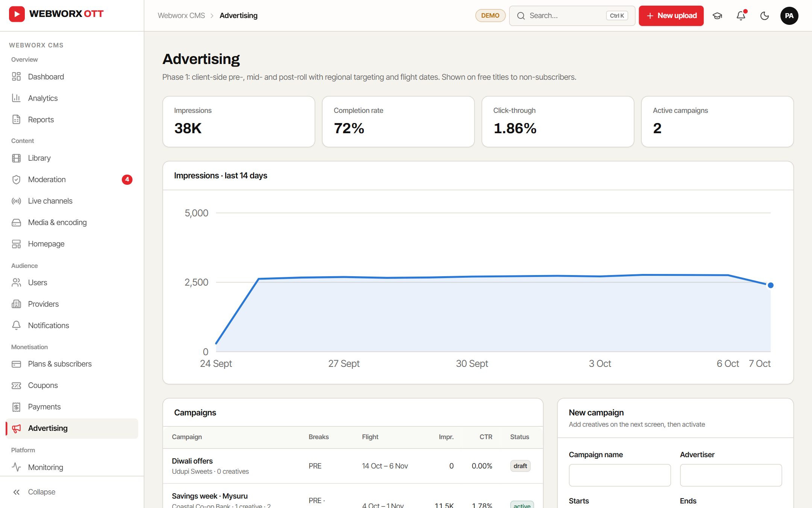Collapse the sidebar navigation
812x508 pixels.
tap(72, 492)
